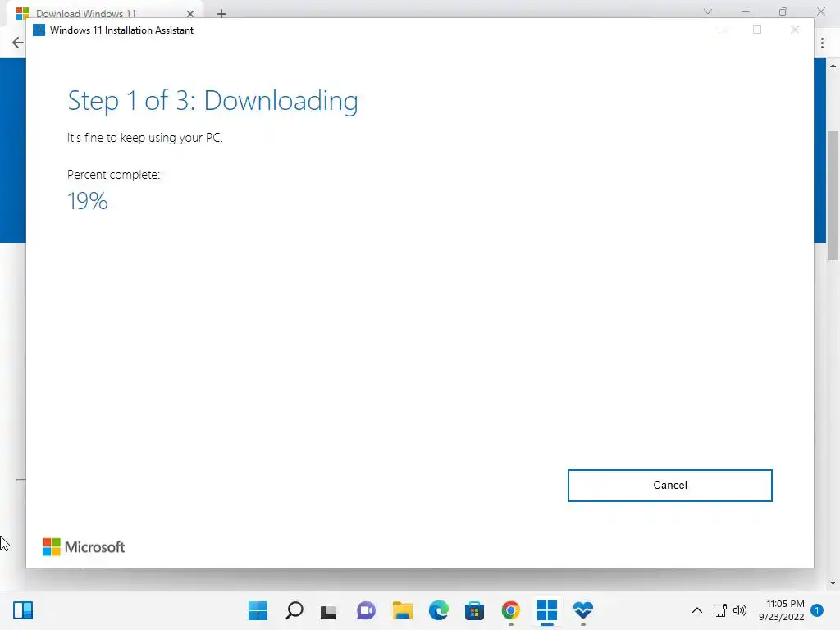The width and height of the screenshot is (840, 630).
Task: Select the Download Windows 11 browser tab
Action: (x=85, y=13)
